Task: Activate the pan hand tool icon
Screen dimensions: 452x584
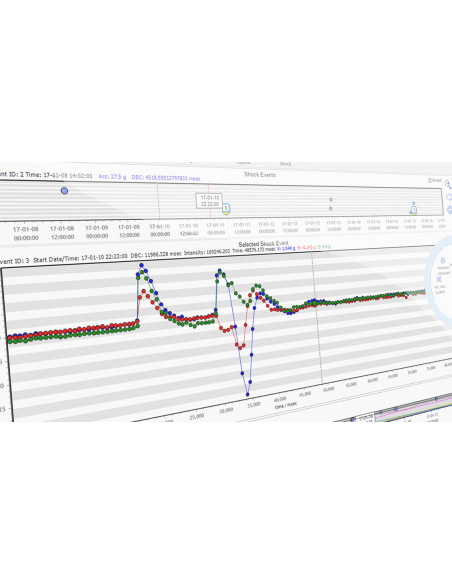Action: 449,210
